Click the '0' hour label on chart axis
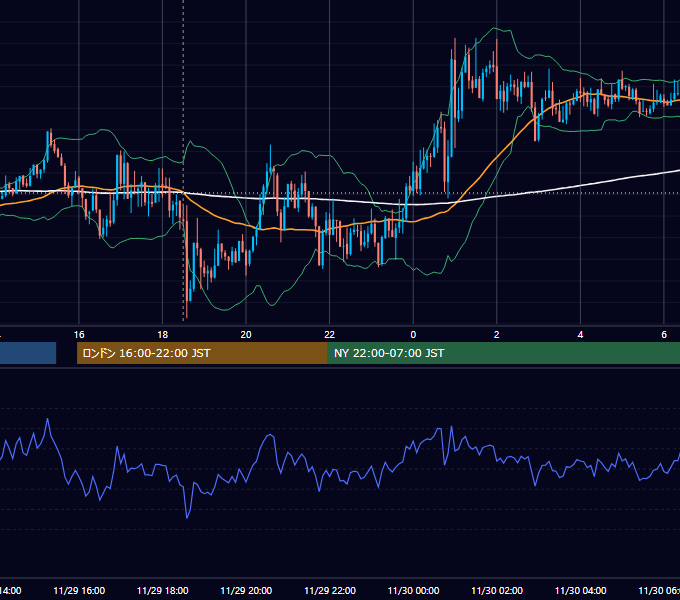 coord(413,335)
